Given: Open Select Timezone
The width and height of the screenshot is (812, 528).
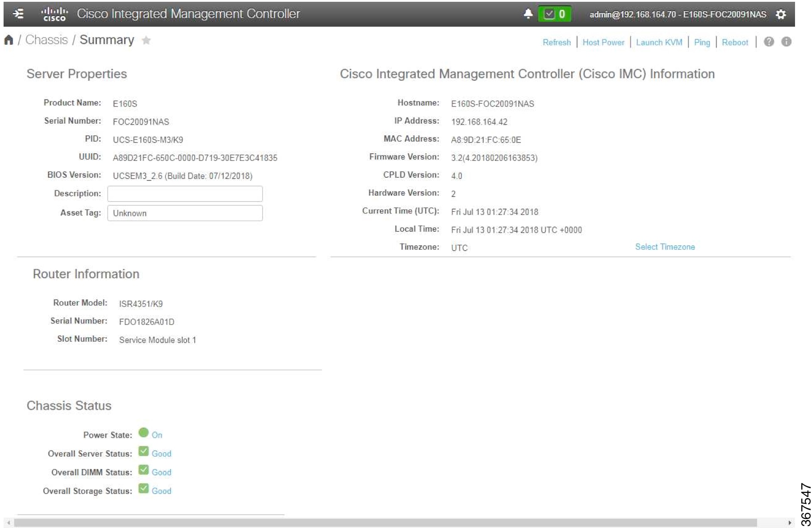Looking at the screenshot, I should pyautogui.click(x=665, y=247).
